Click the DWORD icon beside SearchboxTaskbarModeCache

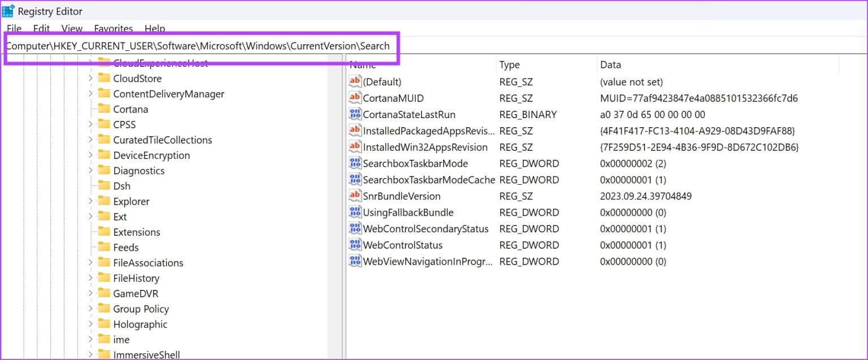pyautogui.click(x=355, y=180)
